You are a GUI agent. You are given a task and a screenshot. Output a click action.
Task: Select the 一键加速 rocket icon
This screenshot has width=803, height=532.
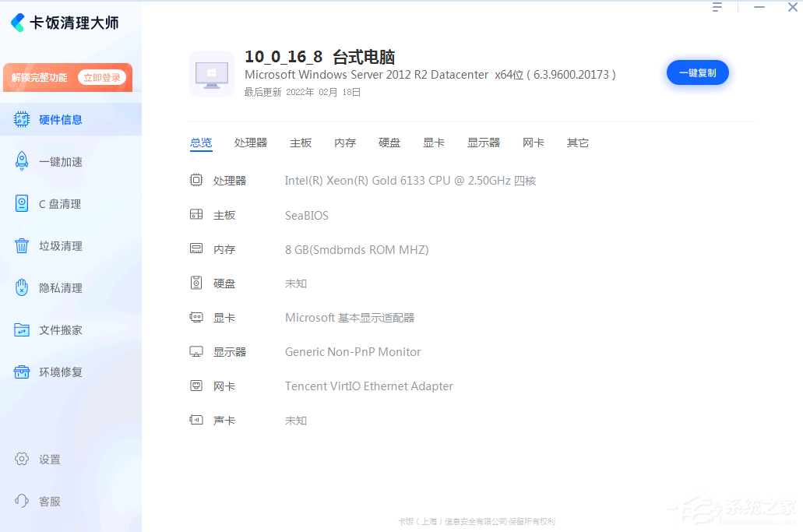[21, 161]
